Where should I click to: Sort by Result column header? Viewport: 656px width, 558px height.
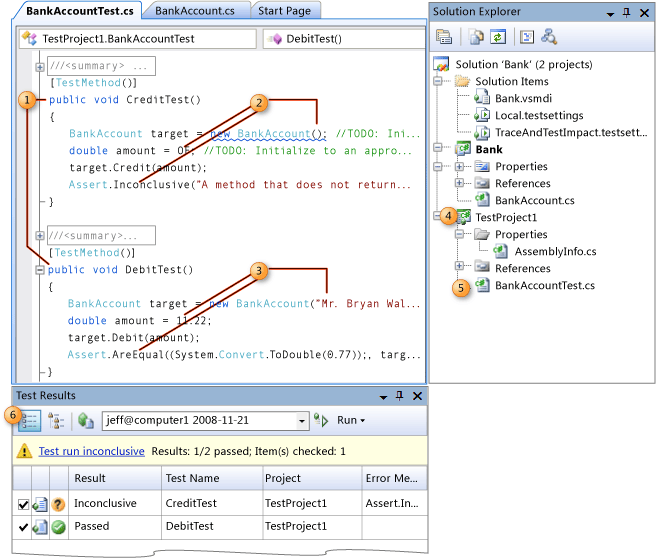(x=115, y=478)
